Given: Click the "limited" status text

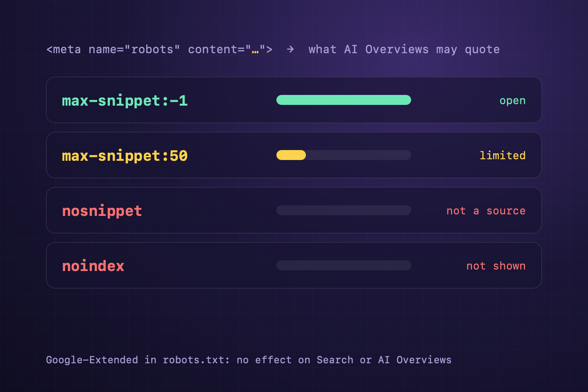Looking at the screenshot, I should point(503,155).
